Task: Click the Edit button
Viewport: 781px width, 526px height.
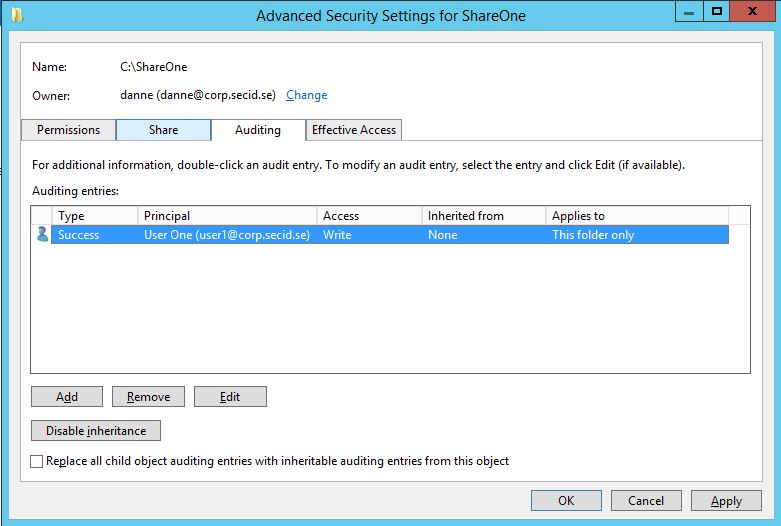Action: pos(230,397)
